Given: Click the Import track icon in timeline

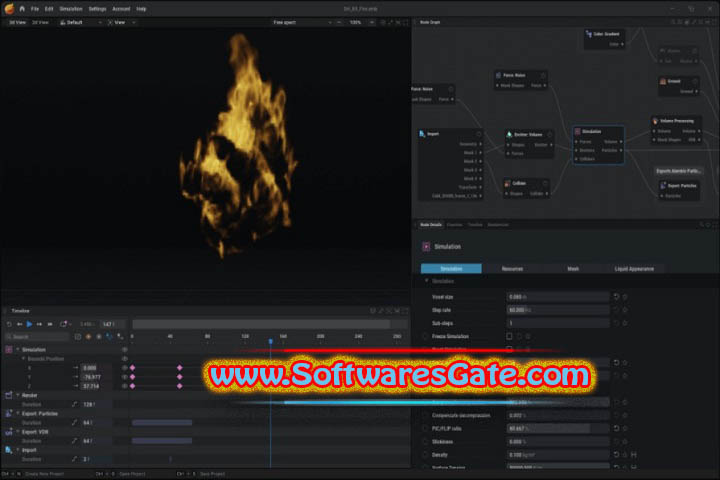Looking at the screenshot, I should coord(8,450).
